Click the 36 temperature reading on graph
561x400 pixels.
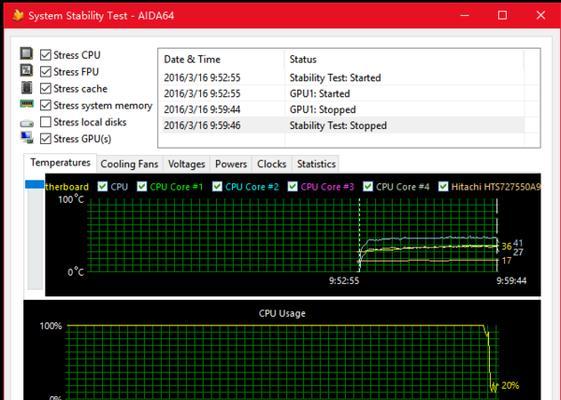(x=506, y=246)
